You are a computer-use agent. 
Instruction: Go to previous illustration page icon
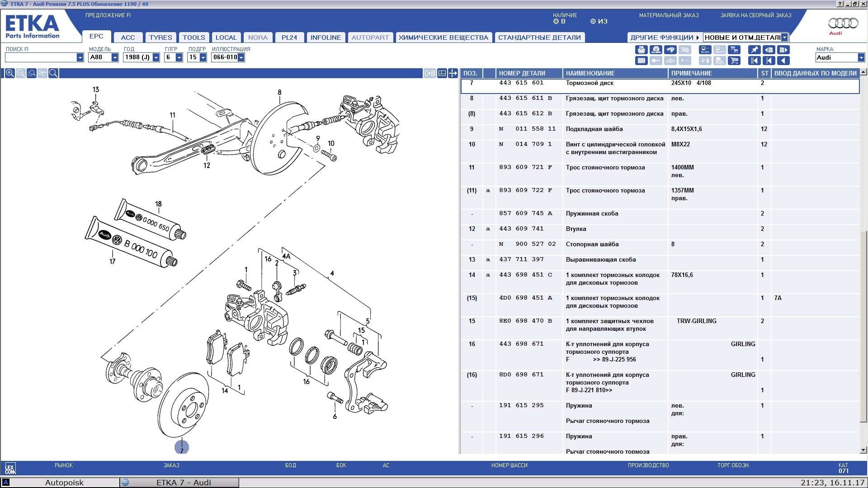pyautogui.click(x=769, y=50)
